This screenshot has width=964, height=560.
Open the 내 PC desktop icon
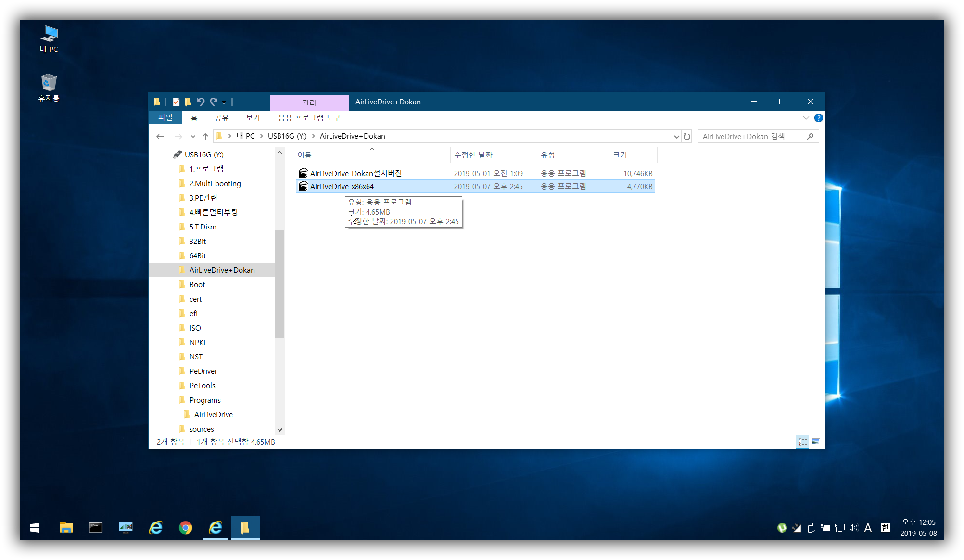click(49, 39)
